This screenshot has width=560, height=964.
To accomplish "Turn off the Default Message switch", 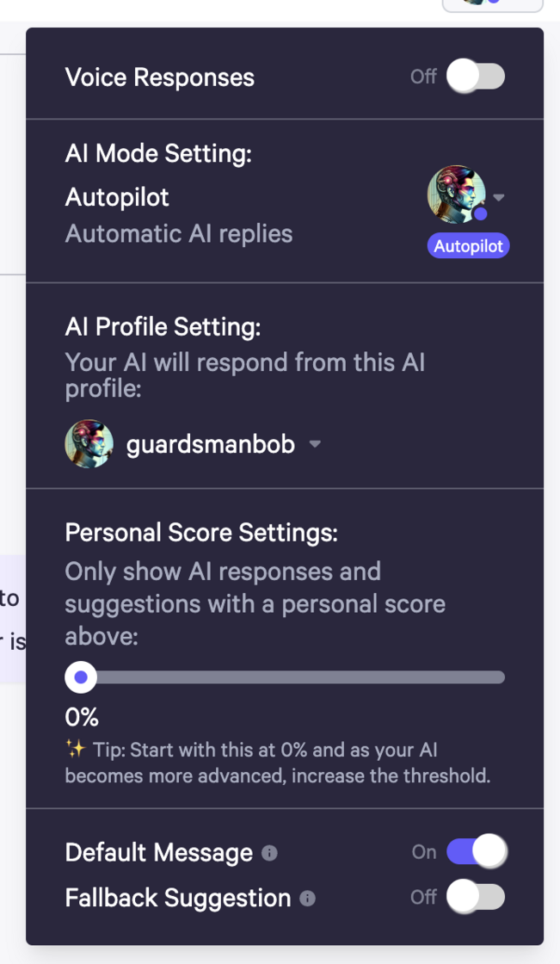I will (477, 851).
